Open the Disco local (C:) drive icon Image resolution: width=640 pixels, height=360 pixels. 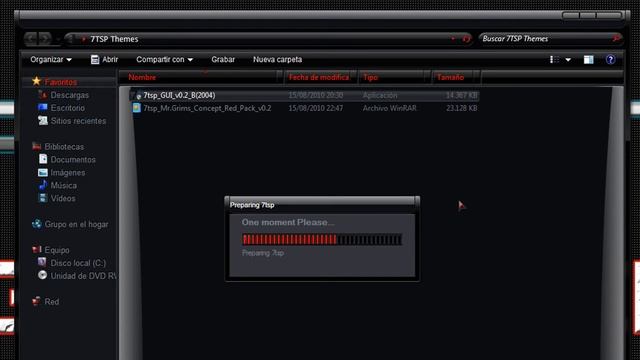pyautogui.click(x=42, y=262)
